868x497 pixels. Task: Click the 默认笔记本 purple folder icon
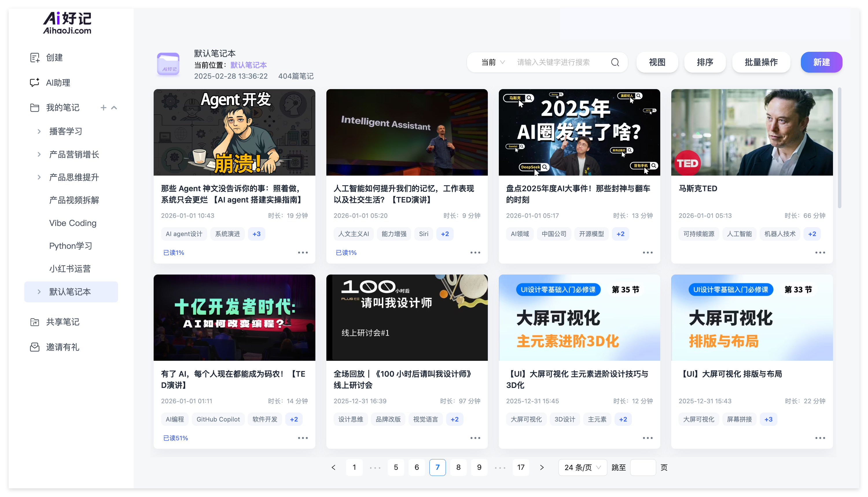(x=168, y=64)
